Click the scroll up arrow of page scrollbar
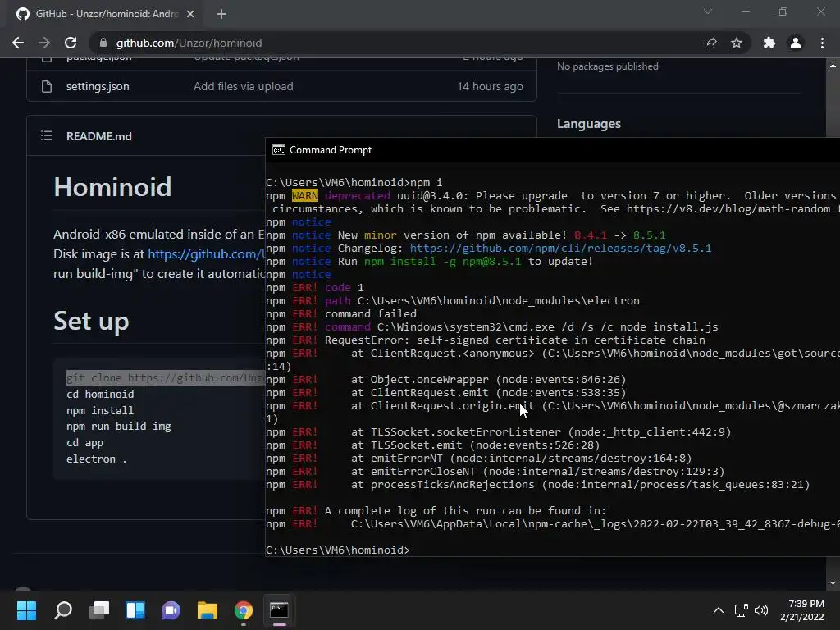Image resolution: width=840 pixels, height=630 pixels. click(x=833, y=66)
